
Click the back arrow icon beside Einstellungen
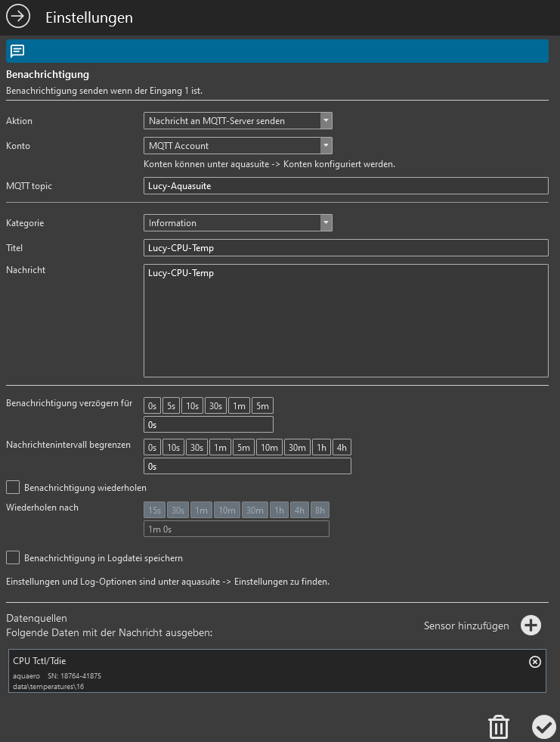pyautogui.click(x=18, y=17)
